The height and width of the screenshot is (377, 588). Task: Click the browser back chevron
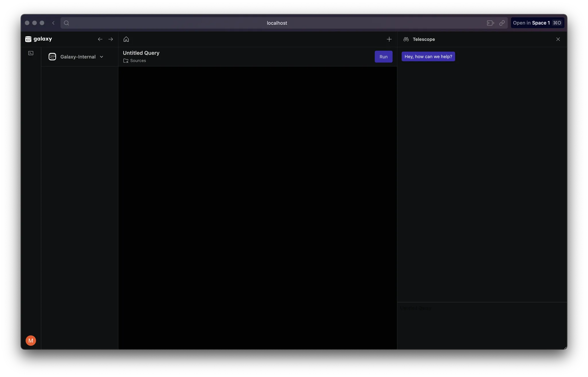click(x=53, y=23)
